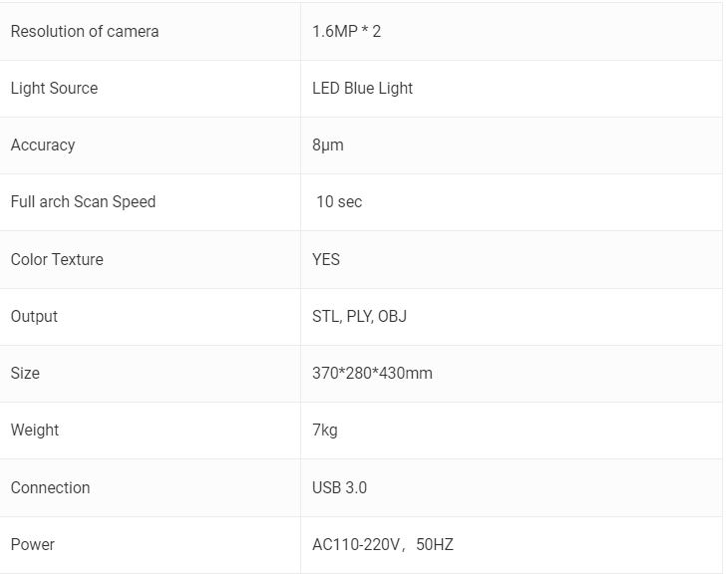The width and height of the screenshot is (728, 577).
Task: Click the Resolution of camera label
Action: pyautogui.click(x=85, y=32)
